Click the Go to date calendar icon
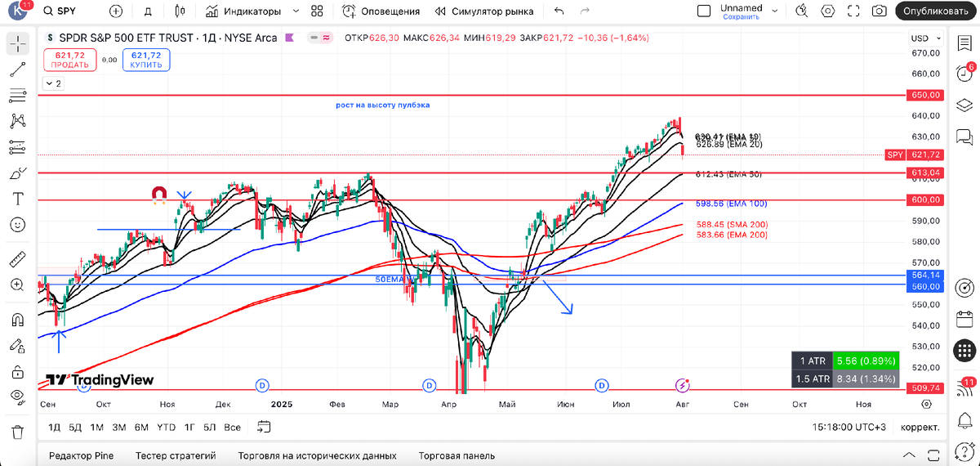 coord(264,426)
